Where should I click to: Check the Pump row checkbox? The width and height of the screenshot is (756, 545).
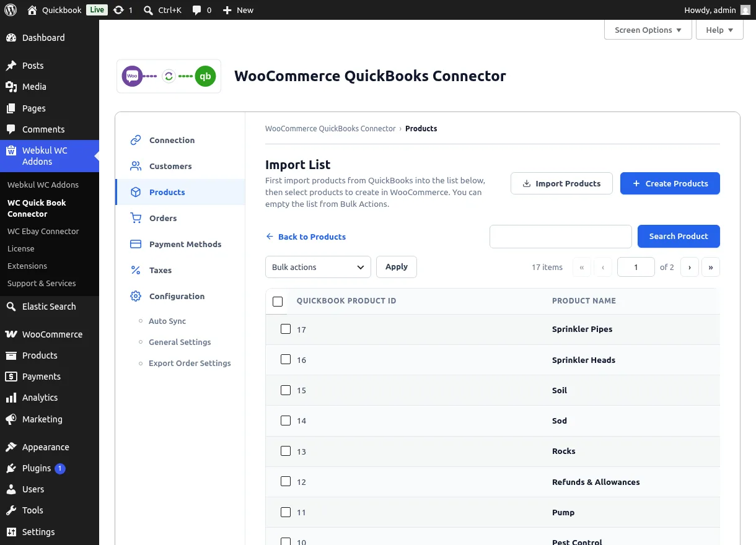click(286, 512)
